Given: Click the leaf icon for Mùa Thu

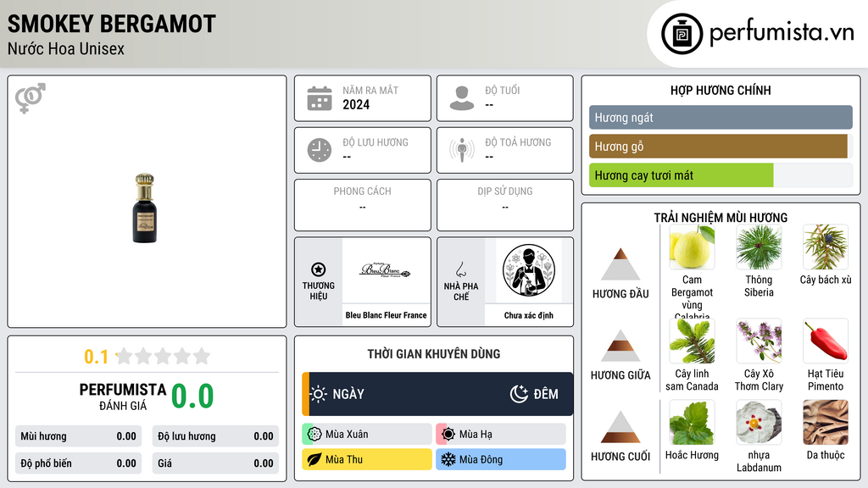Looking at the screenshot, I should 314,459.
